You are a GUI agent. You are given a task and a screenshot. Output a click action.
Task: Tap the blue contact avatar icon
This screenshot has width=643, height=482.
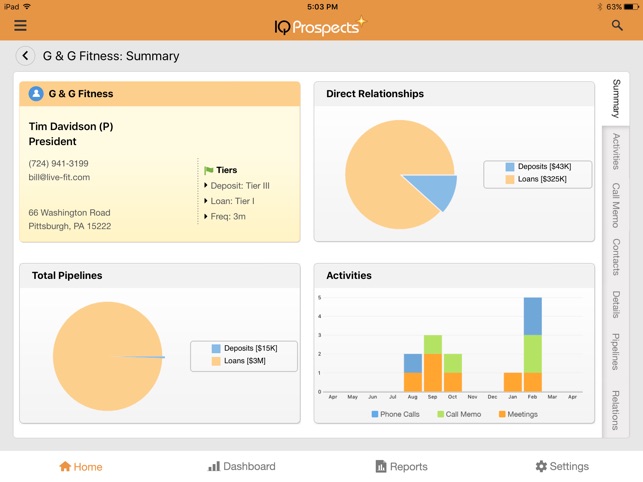point(36,94)
